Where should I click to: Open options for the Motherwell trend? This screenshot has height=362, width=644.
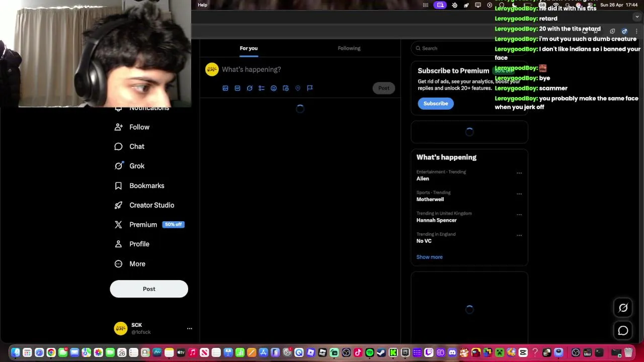[x=519, y=194]
